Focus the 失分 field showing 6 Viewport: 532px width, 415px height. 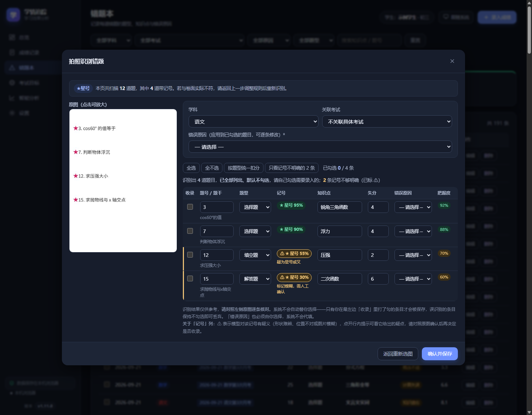[x=378, y=279]
